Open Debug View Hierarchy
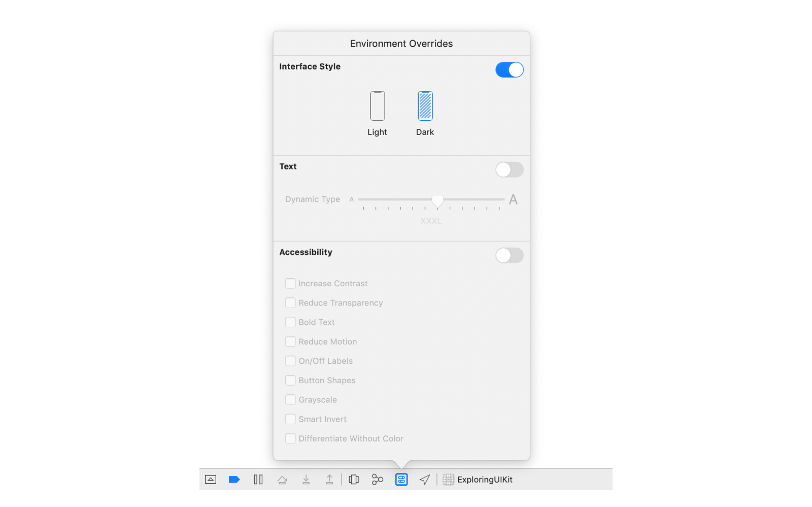812x507 pixels. (354, 480)
